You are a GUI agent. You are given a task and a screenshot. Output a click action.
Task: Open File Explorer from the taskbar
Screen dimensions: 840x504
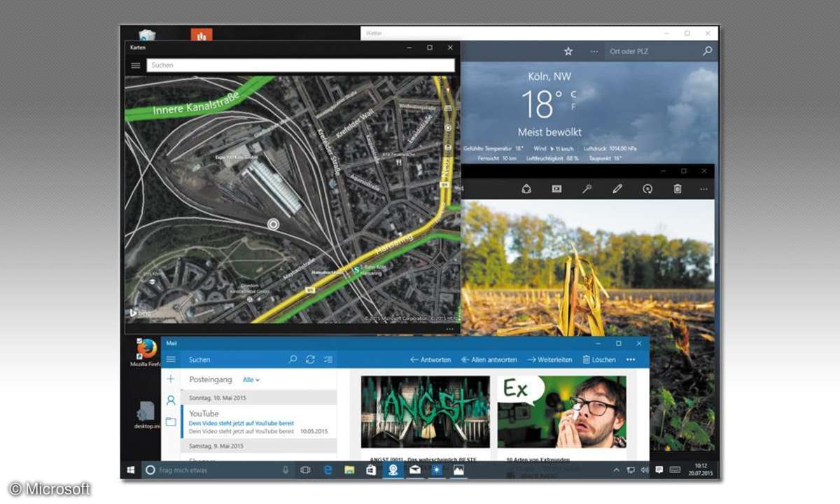(x=349, y=470)
